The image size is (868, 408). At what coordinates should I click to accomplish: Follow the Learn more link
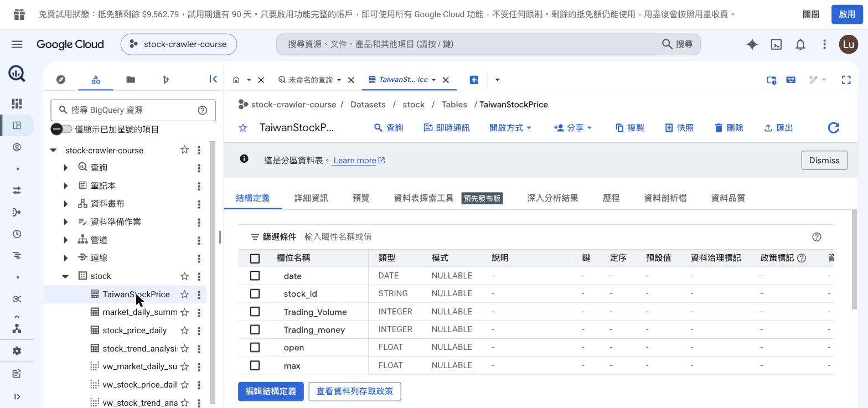pos(359,161)
